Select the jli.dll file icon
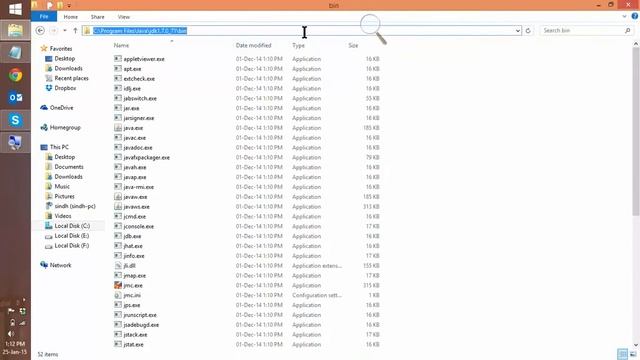 [118, 266]
